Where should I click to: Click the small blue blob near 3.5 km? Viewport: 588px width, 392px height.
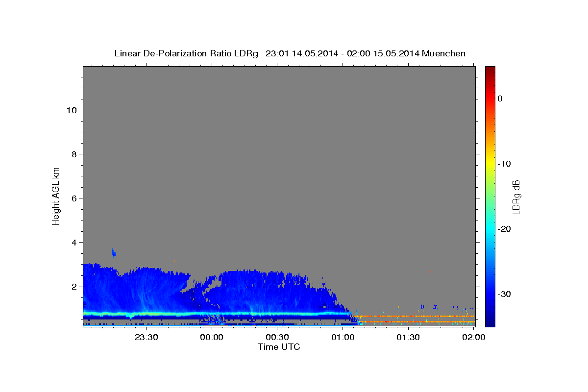[114, 252]
